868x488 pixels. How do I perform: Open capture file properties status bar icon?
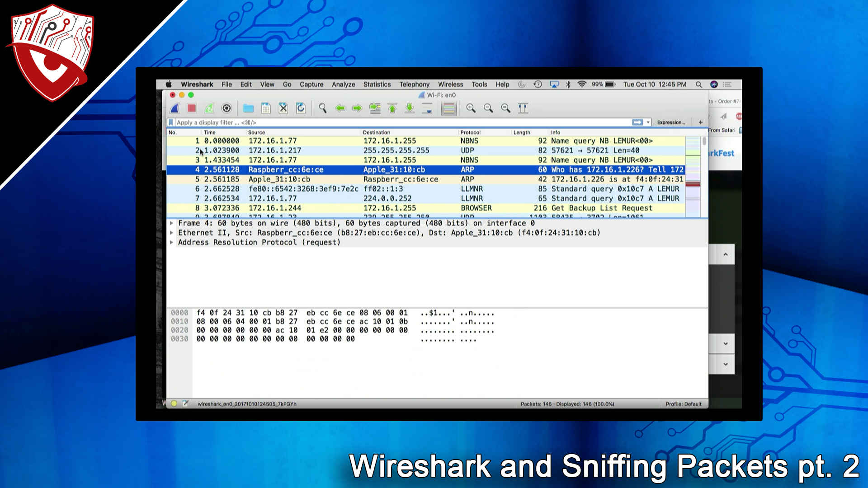pos(185,404)
